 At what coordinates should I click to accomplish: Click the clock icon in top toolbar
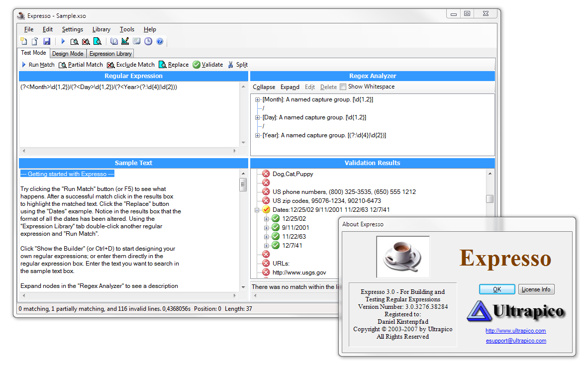point(148,41)
